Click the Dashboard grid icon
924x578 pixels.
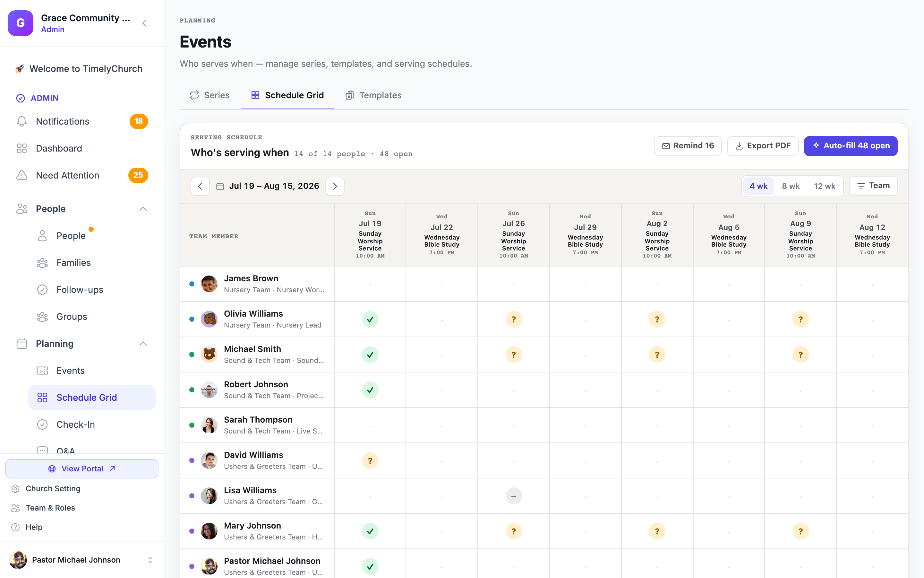(x=22, y=148)
